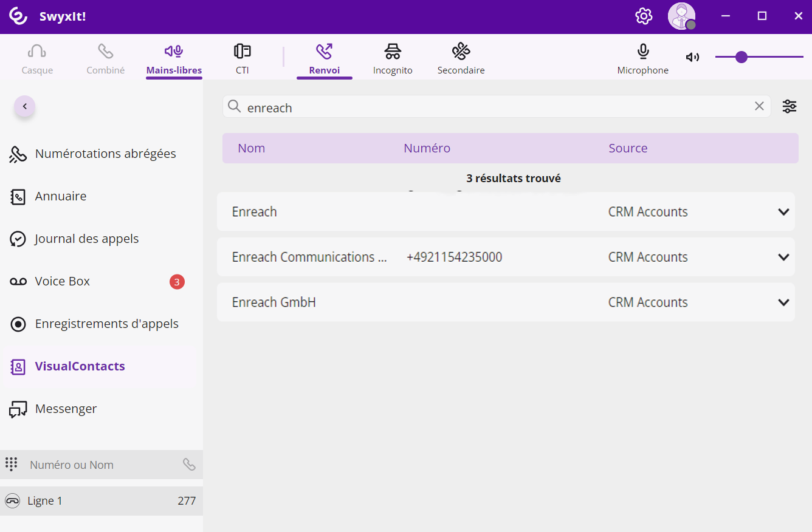Click the VisualContacts address book icon
Viewport: 812px width, 532px height.
[18, 367]
